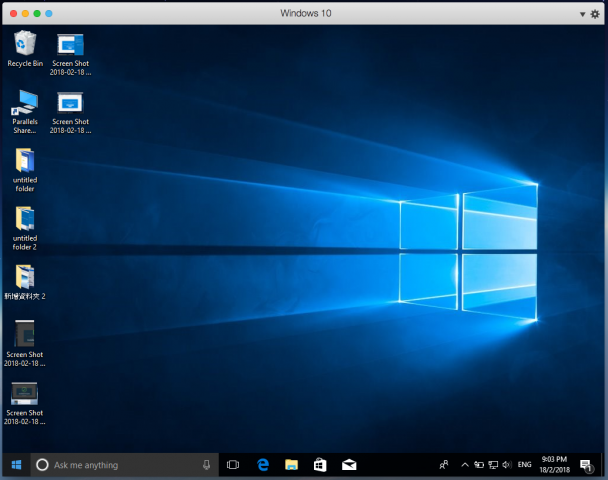
Task: Open the Microsoft Store taskbar icon
Action: tap(320, 464)
